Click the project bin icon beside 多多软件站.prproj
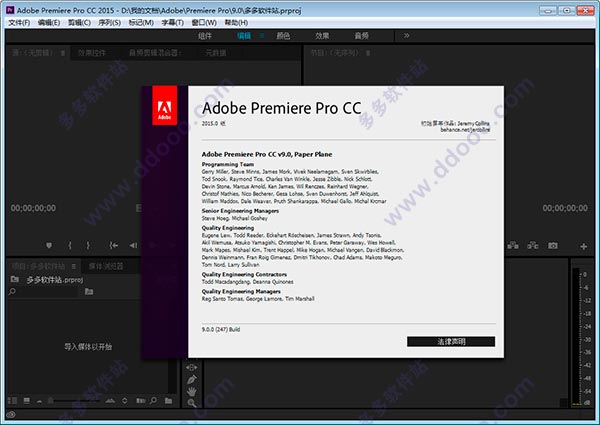 click(15, 279)
